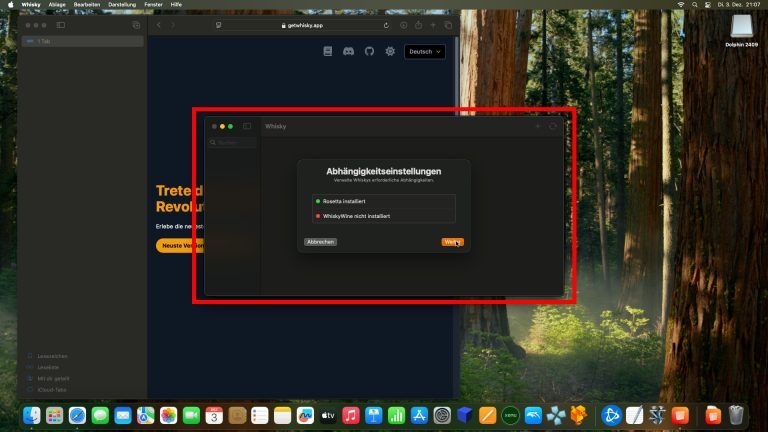The width and height of the screenshot is (768, 432).
Task: Reload the page in Safari
Action: click(x=386, y=25)
